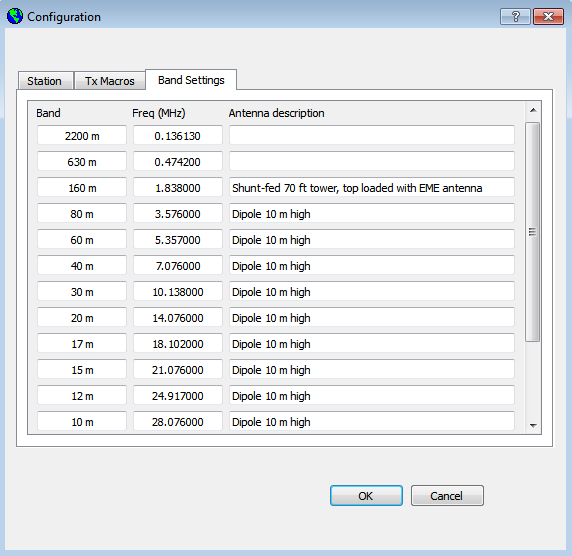
Task: Click the question mark help button
Action: [x=515, y=17]
